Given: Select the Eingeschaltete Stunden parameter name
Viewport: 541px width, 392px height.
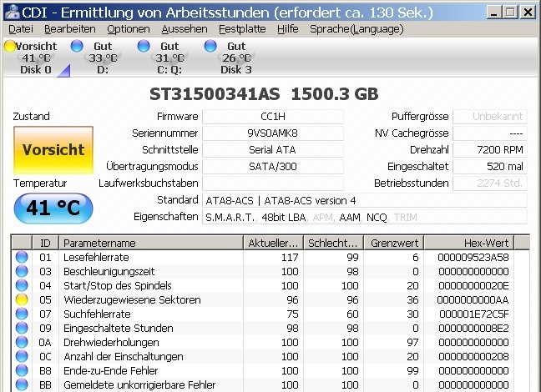Looking at the screenshot, I should tap(119, 328).
